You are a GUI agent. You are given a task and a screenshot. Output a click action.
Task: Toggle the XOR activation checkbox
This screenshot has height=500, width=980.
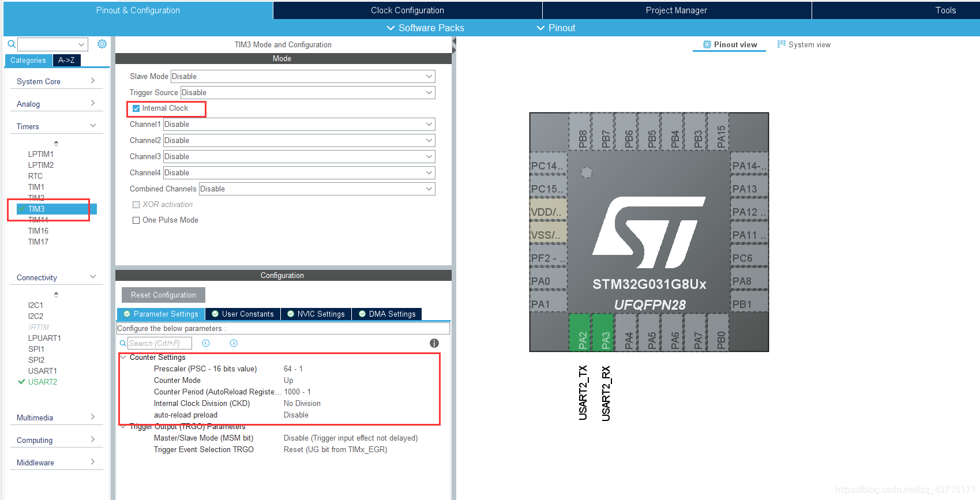136,205
